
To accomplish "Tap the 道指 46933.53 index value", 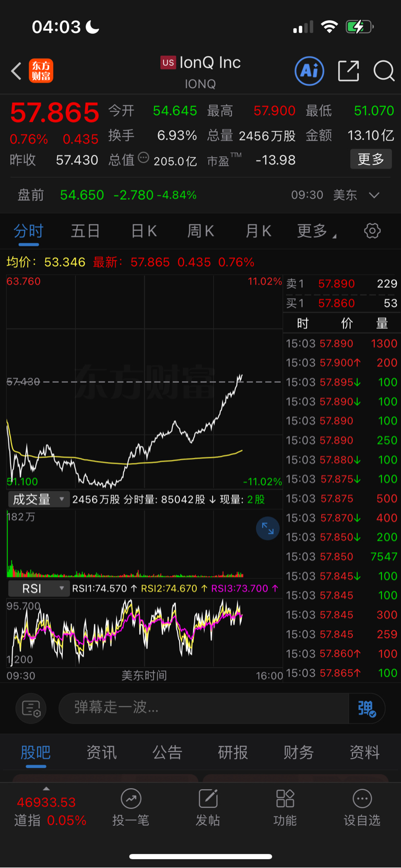I will point(46,802).
